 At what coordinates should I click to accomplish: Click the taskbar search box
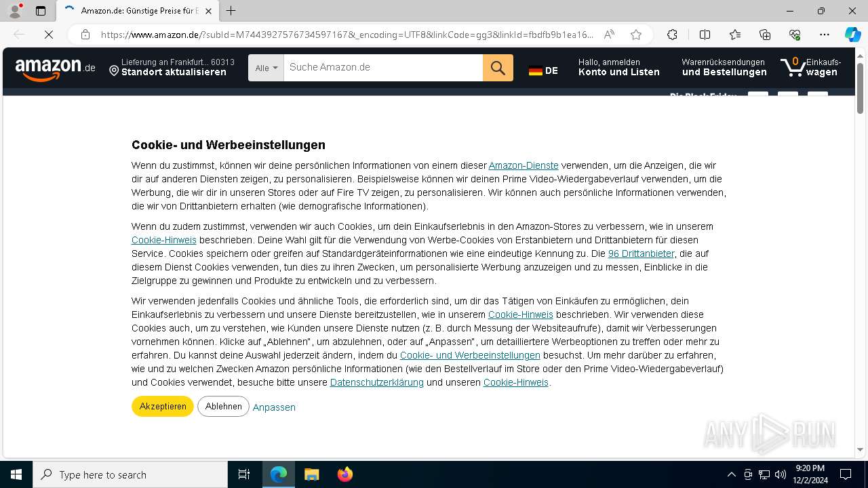click(130, 474)
